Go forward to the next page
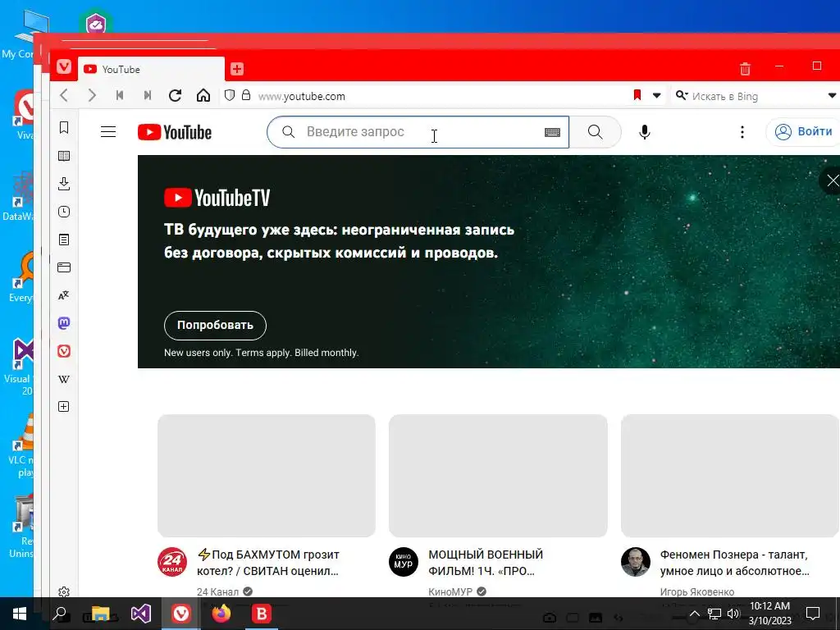This screenshot has width=840, height=630. (92, 95)
